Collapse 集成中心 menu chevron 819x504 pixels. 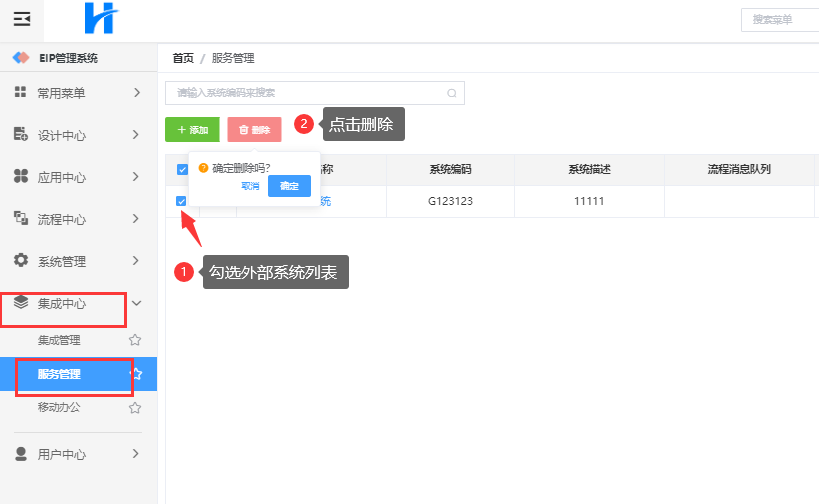pyautogui.click(x=137, y=303)
